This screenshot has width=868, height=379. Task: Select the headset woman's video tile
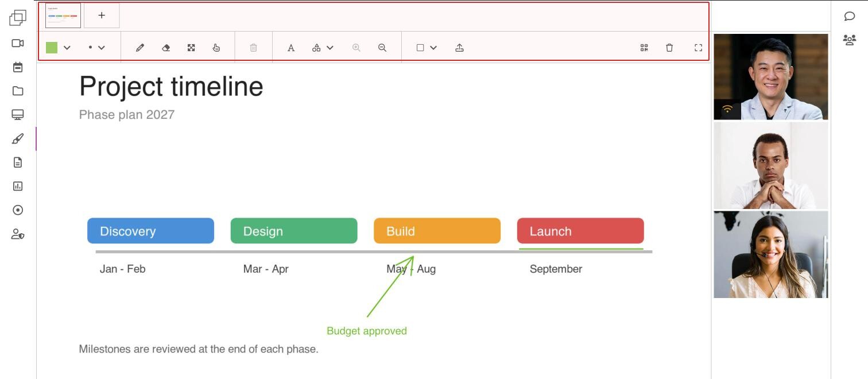tap(770, 254)
